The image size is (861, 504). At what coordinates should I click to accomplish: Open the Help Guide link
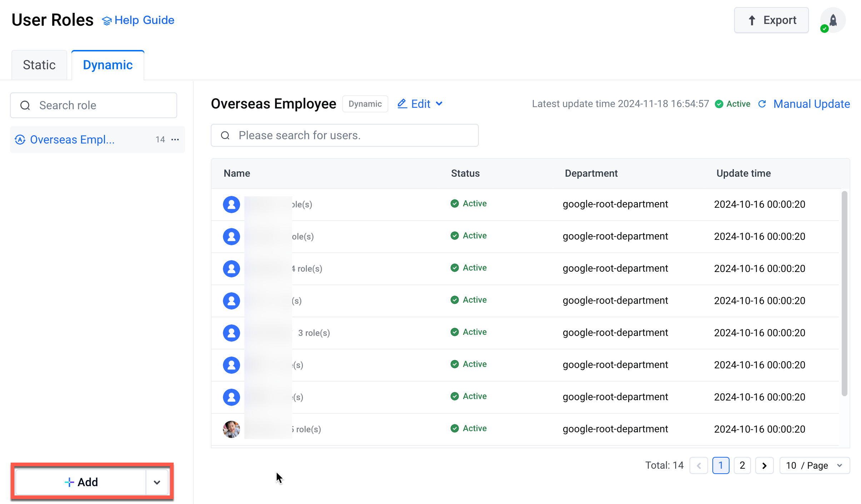click(138, 20)
